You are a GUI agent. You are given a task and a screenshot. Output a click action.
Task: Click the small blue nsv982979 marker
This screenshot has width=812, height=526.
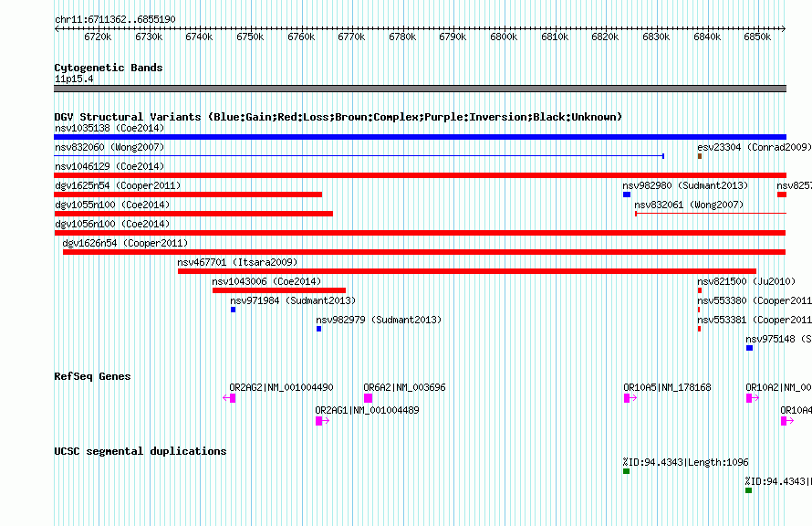coord(319,329)
